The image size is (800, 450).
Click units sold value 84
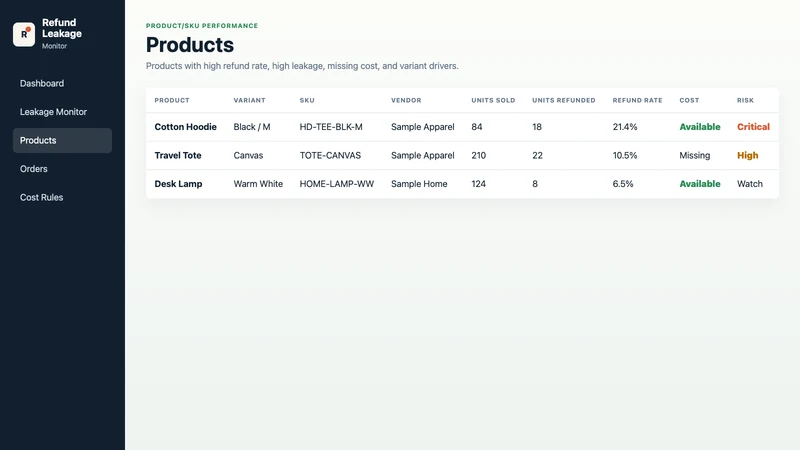[477, 127]
